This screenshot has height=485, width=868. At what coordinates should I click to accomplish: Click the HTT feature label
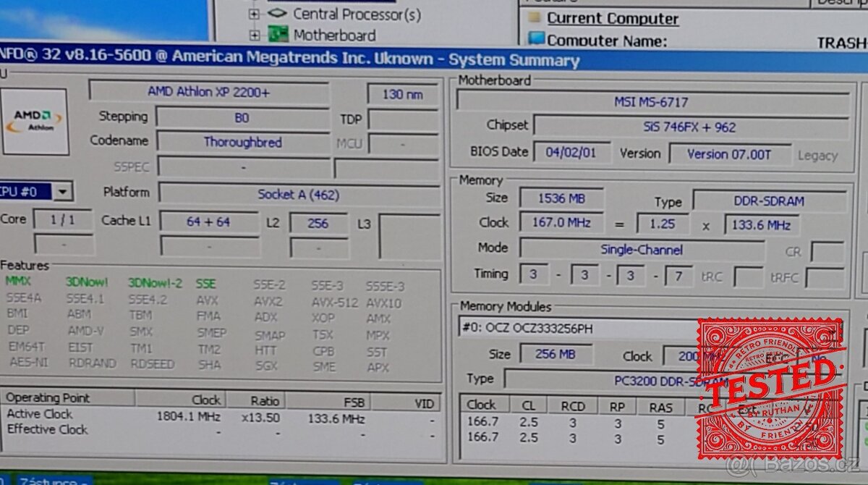point(265,350)
